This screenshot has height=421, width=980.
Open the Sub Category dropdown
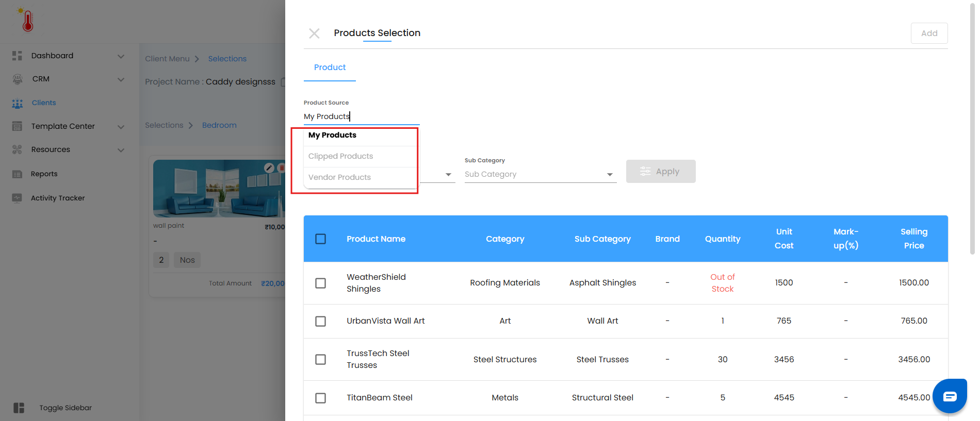coord(540,174)
